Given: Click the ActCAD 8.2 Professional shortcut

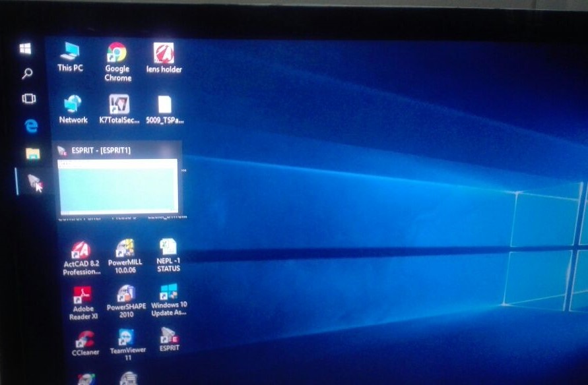Looking at the screenshot, I should pyautogui.click(x=81, y=251).
